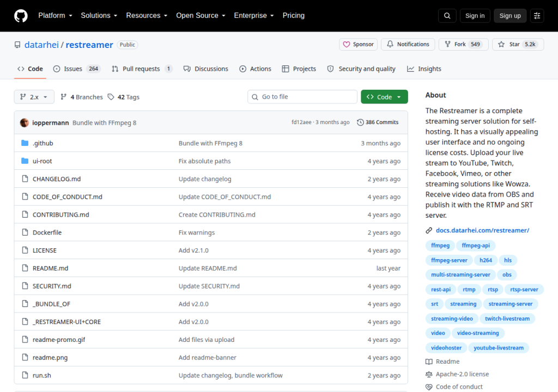Screen dimensions: 558x392
Task: Click the tag icon next to 42 Tags
Action: 111,97
